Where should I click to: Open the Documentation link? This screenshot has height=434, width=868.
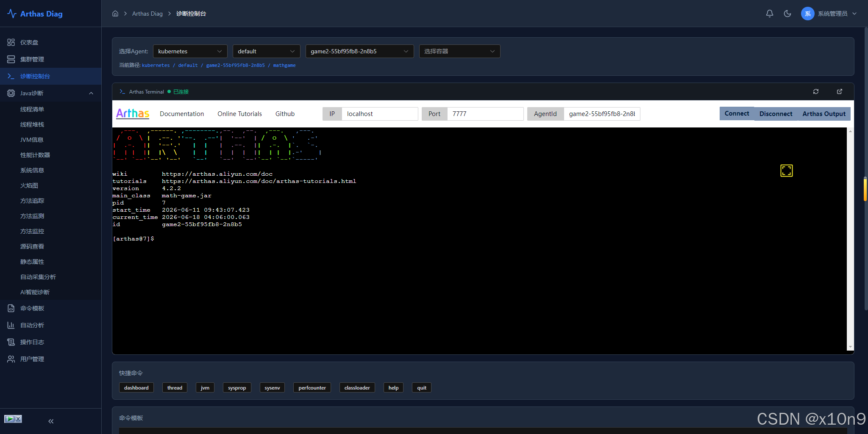pos(182,114)
